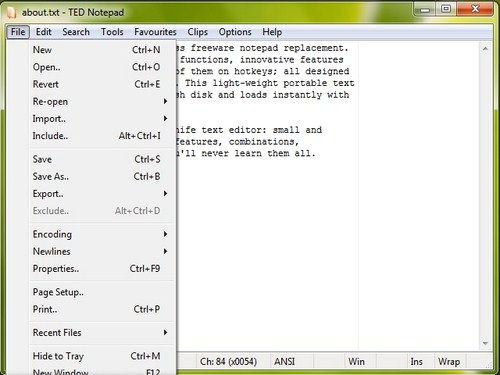Open the Edit menu
The height and width of the screenshot is (375, 500).
[x=44, y=32]
